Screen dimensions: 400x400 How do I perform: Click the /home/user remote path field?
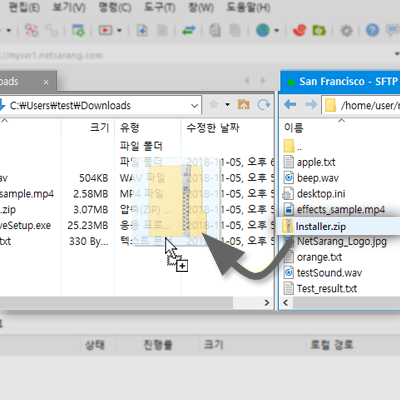(361, 105)
